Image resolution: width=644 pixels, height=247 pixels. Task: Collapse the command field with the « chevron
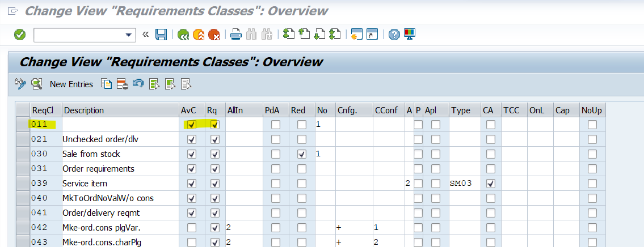coord(145,35)
